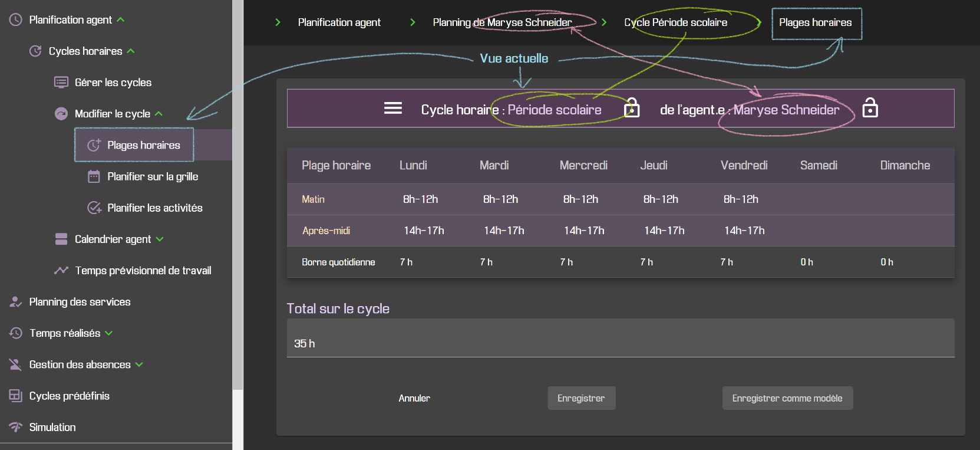Click the Temps réalisés history icon
Image resolution: width=980 pixels, height=450 pixels.
coord(16,333)
